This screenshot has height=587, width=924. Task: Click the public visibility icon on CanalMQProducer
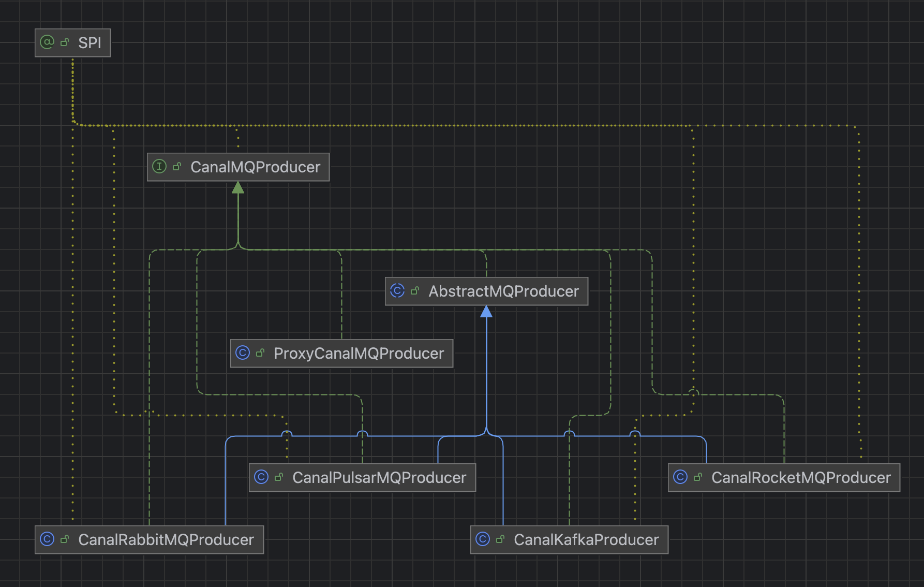tap(177, 167)
